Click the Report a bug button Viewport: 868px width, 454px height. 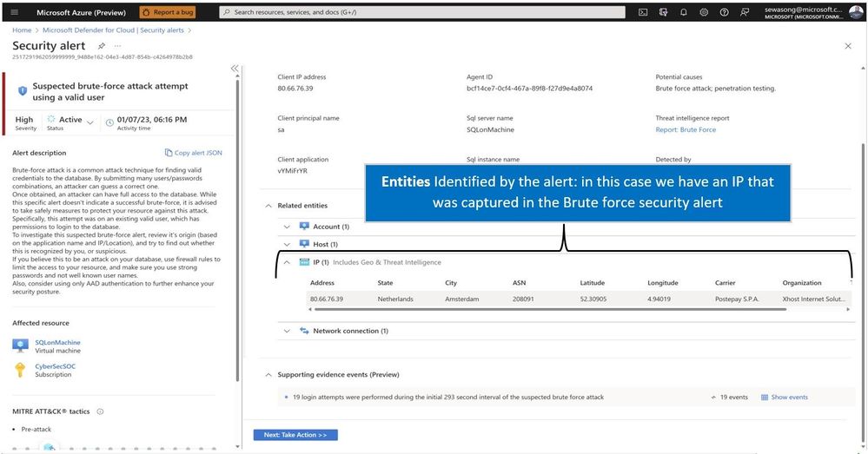coord(168,12)
